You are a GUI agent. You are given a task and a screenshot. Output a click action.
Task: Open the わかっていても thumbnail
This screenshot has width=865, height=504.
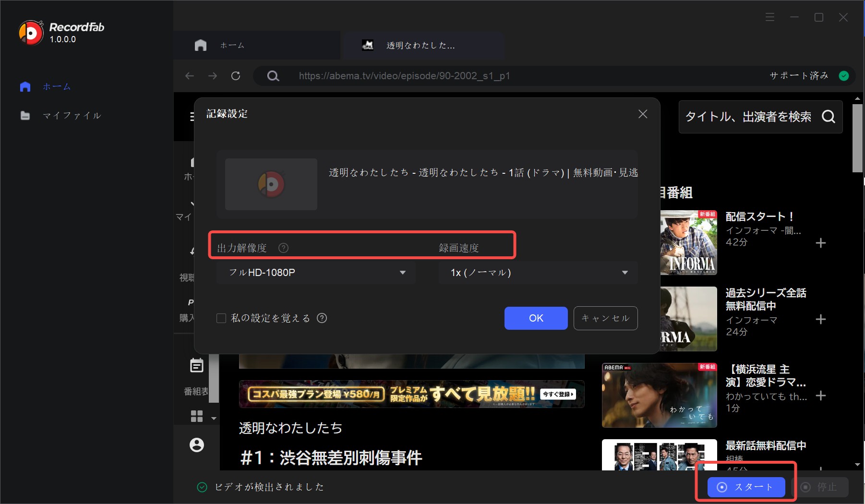(x=660, y=396)
